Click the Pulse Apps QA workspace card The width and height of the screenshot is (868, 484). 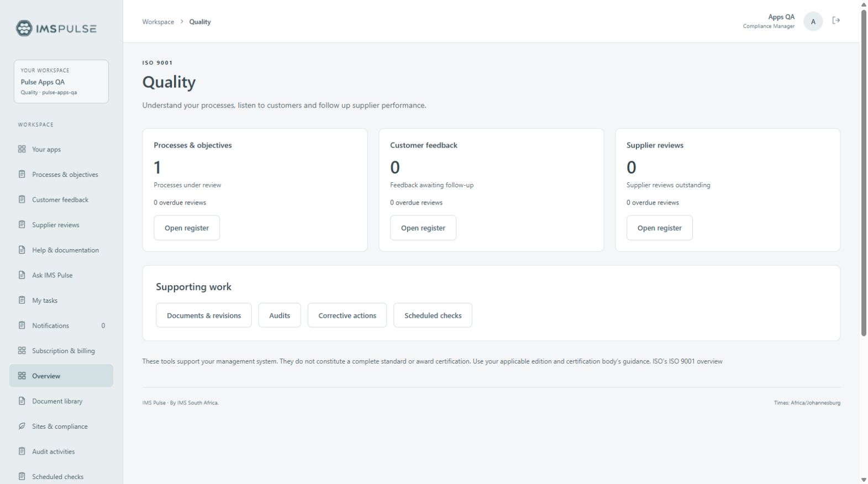pos(61,81)
